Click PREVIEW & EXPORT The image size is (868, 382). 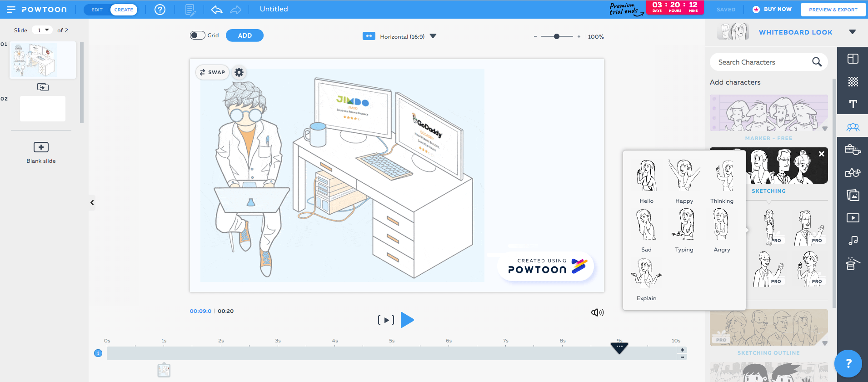click(x=833, y=10)
